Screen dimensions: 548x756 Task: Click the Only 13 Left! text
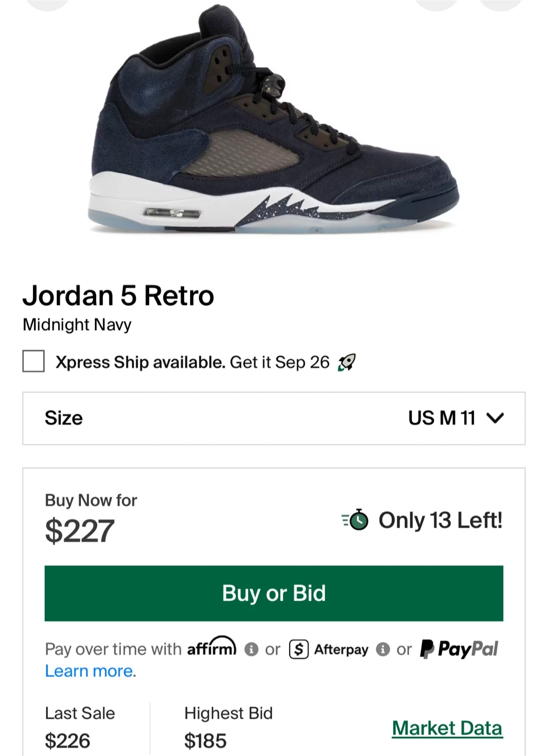[x=440, y=520]
